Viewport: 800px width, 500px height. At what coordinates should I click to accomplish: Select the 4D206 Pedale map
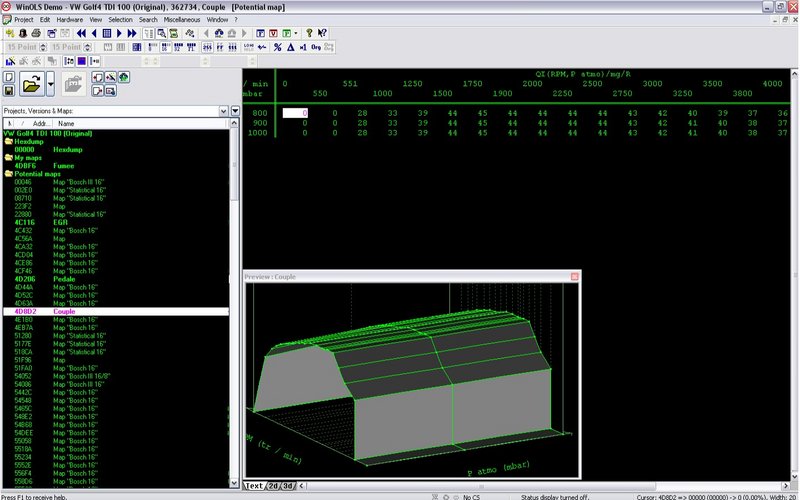click(115, 279)
